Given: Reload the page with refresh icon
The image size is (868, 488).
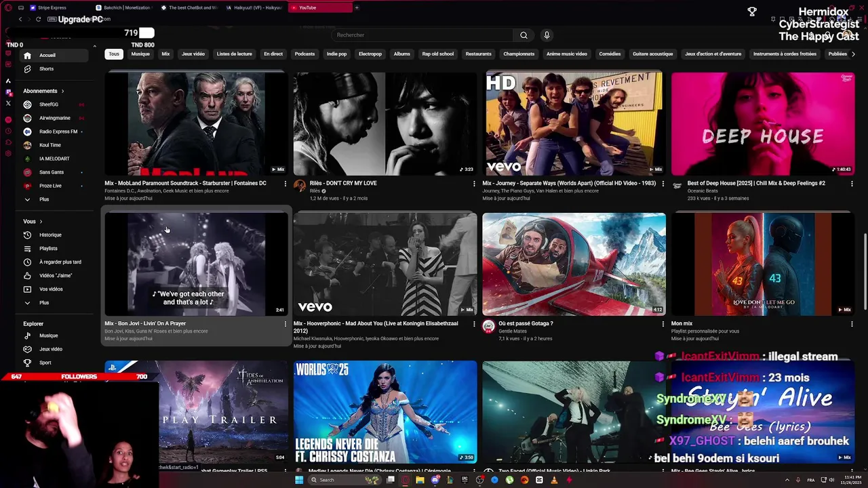Looking at the screenshot, I should coord(38,19).
